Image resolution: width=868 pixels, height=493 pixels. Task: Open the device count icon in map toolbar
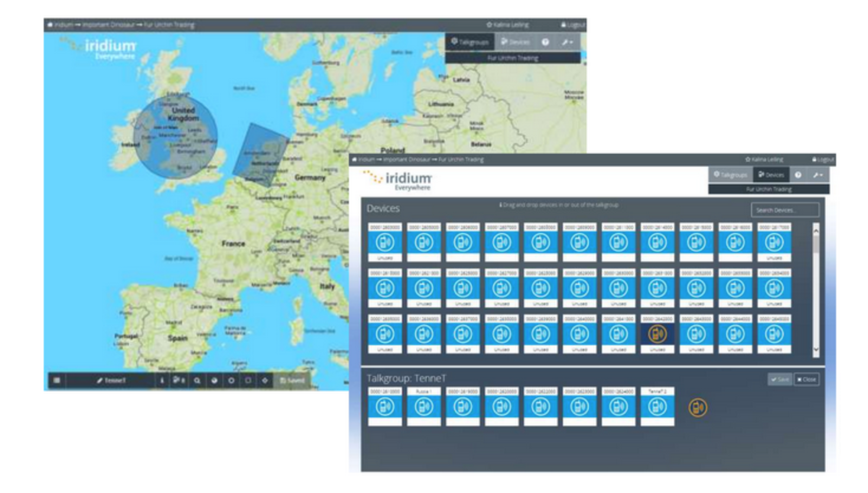[179, 380]
